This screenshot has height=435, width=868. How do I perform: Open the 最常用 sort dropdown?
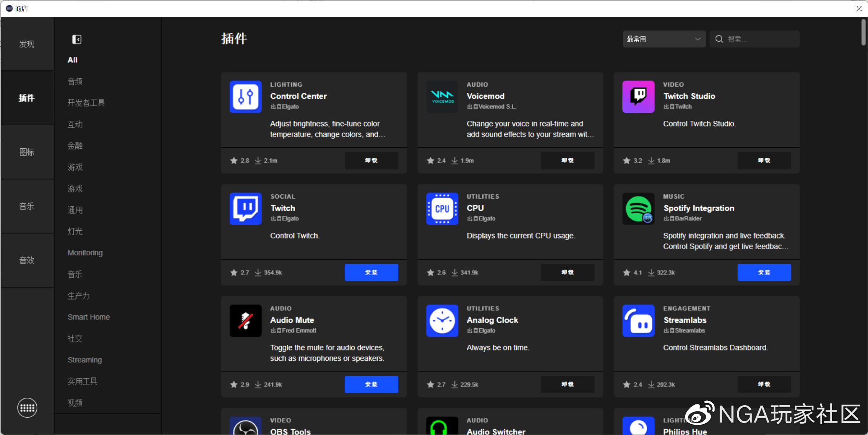pos(664,39)
